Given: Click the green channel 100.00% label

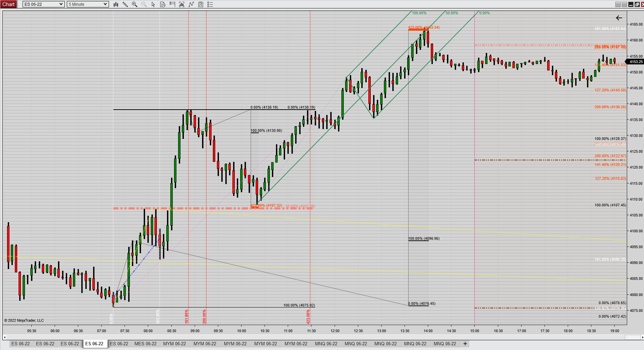Looking at the screenshot, I should coord(419,13).
